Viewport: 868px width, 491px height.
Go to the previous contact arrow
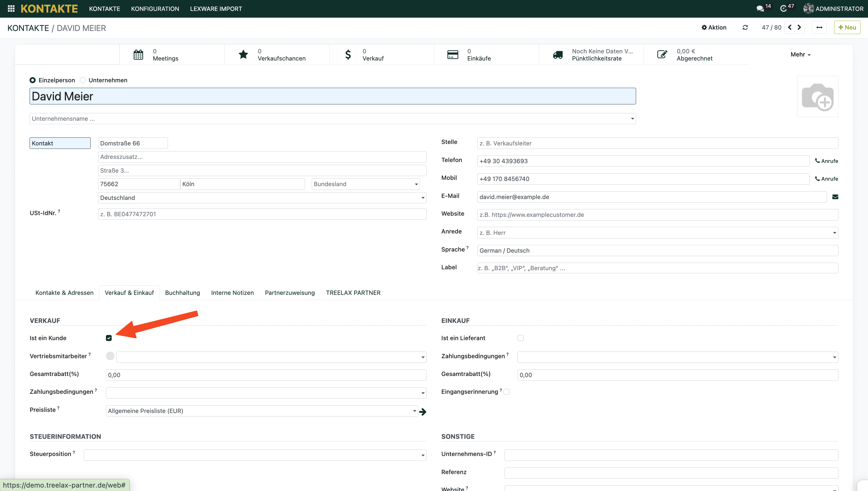tap(790, 28)
